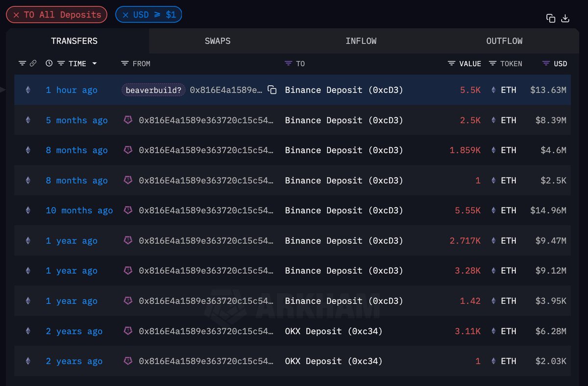Open the time link in the $4.6M row
This screenshot has width=588, height=386.
77,150
